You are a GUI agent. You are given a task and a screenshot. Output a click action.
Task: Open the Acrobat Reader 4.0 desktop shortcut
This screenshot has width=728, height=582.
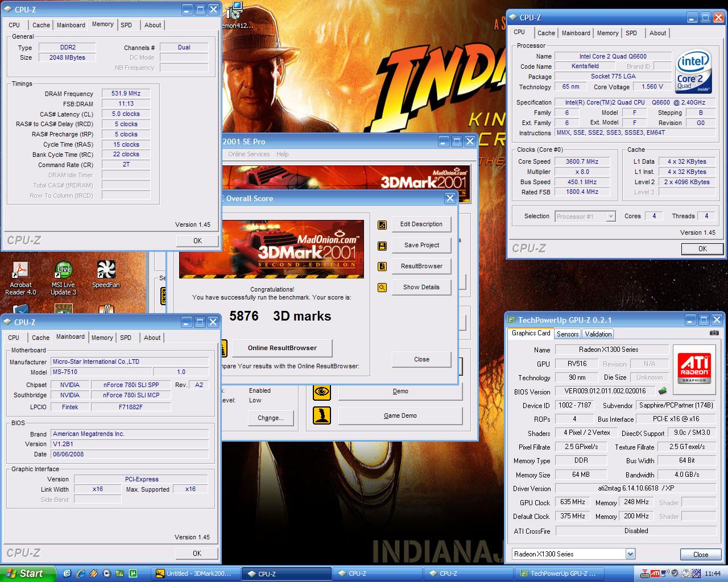(x=20, y=278)
